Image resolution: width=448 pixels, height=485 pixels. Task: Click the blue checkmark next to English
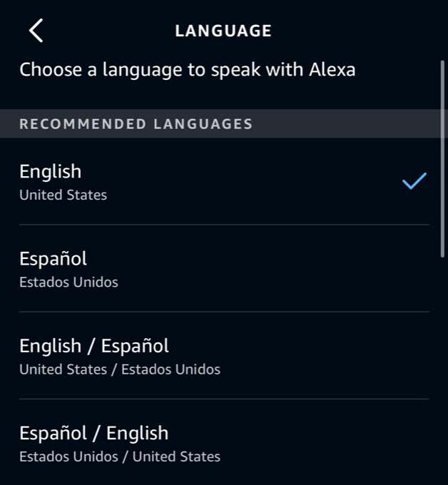coord(414,180)
